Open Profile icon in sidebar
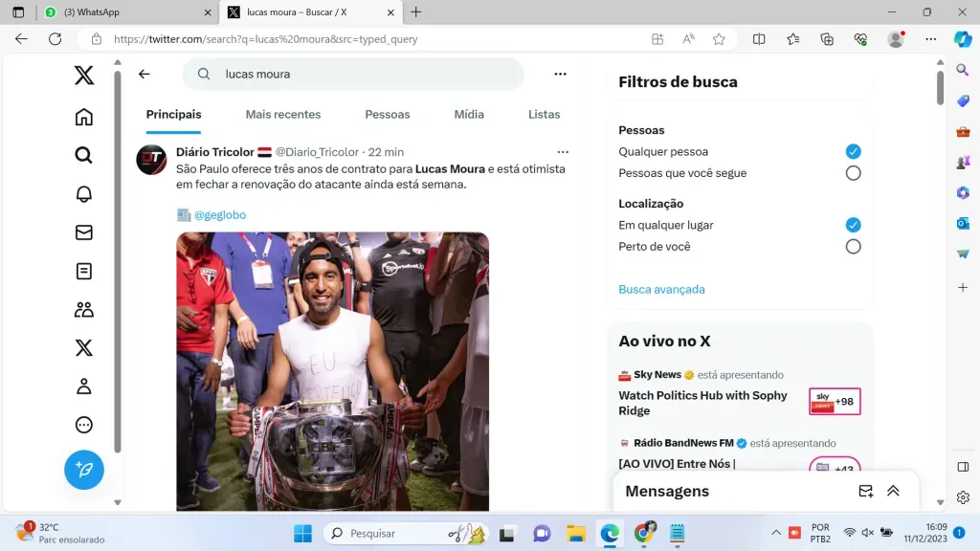980x551 pixels. (84, 386)
